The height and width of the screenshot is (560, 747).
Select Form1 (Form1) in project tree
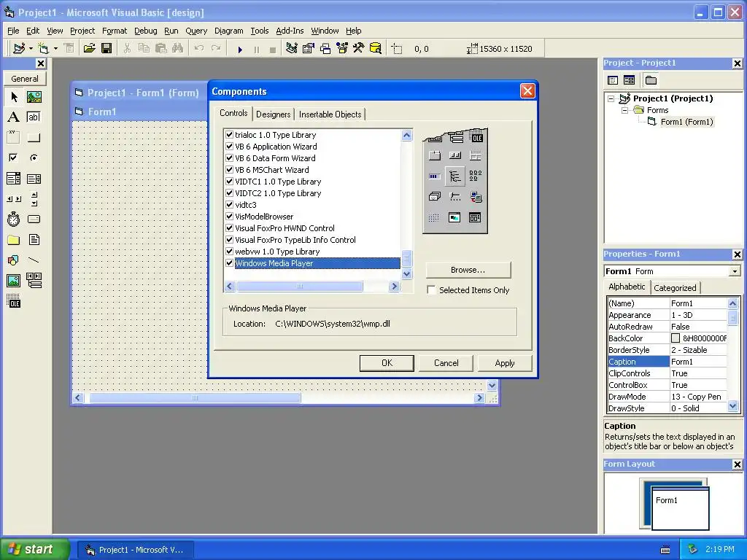[x=686, y=122]
